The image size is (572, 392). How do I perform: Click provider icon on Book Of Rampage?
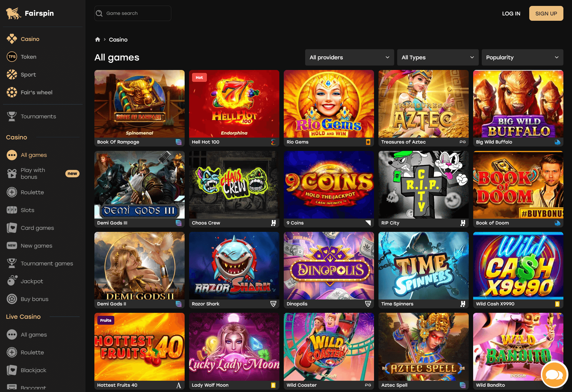pos(178,142)
